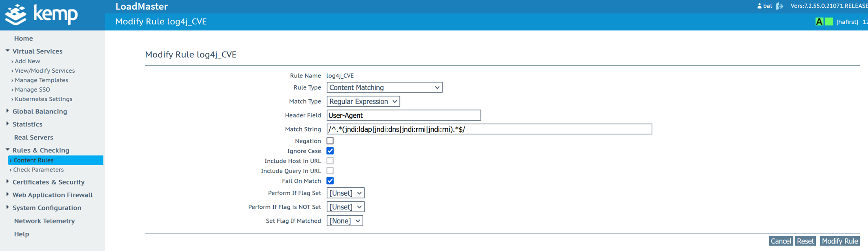Open Network Telemetry page
868x251 pixels.
coord(44,221)
